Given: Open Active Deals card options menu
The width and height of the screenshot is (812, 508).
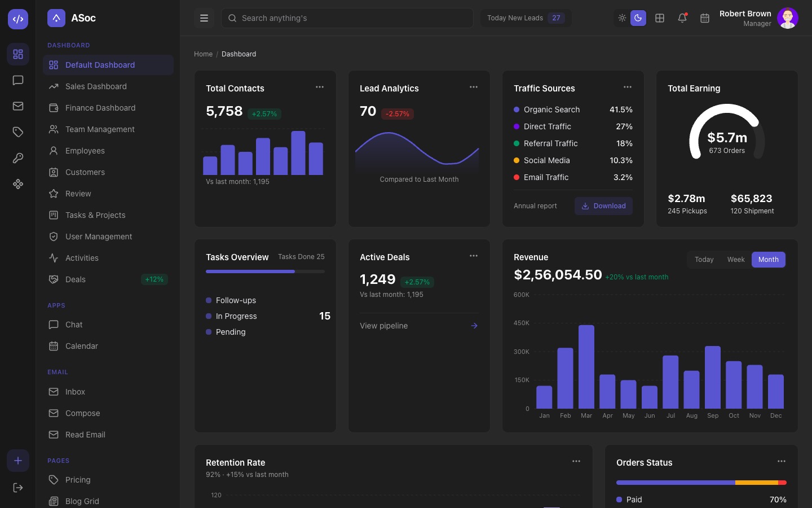Looking at the screenshot, I should (x=474, y=256).
